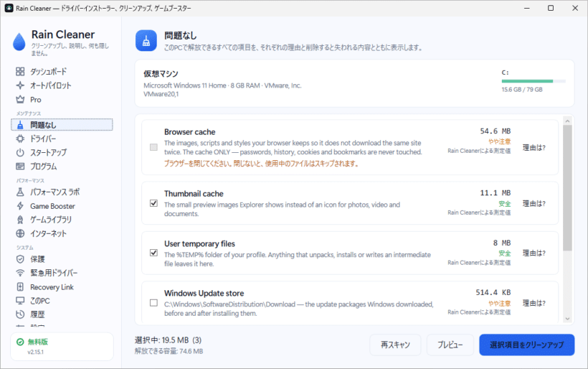Click the Protection shield icon
Image resolution: width=588 pixels, height=369 pixels.
20,259
